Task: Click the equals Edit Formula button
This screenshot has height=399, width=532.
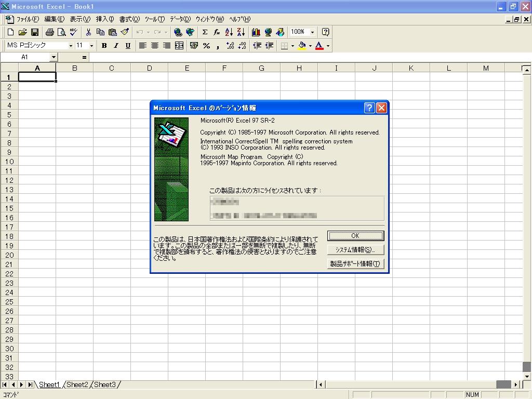Action: (x=84, y=57)
